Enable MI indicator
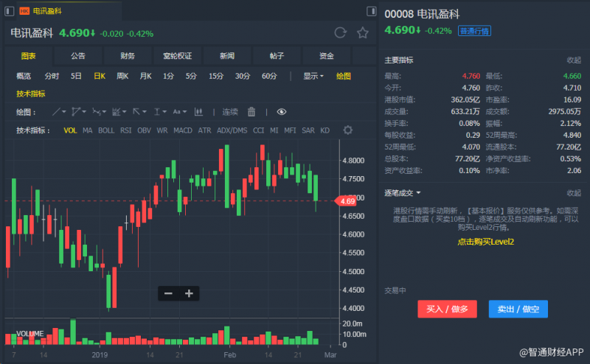 tap(274, 130)
